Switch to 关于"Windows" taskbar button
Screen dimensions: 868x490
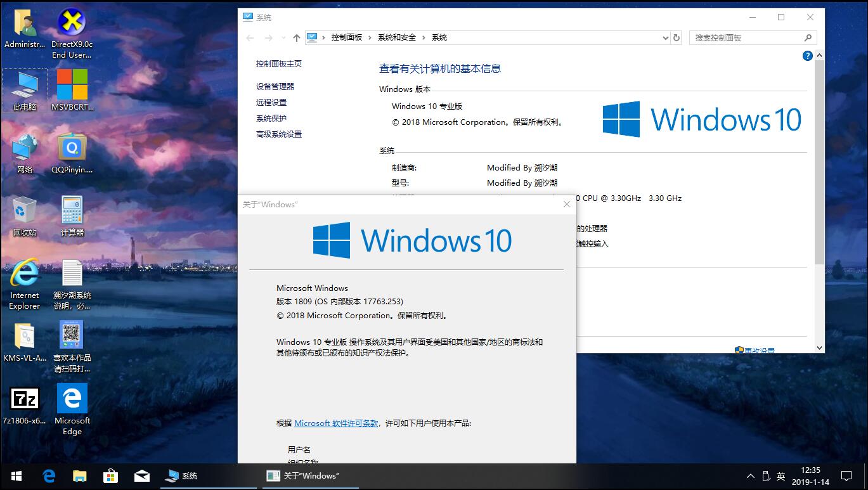click(x=309, y=475)
